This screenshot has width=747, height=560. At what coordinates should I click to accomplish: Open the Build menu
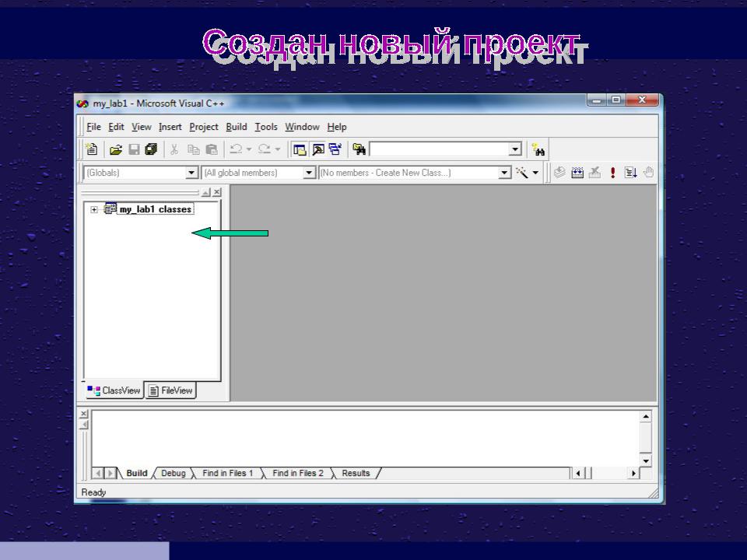(x=237, y=127)
